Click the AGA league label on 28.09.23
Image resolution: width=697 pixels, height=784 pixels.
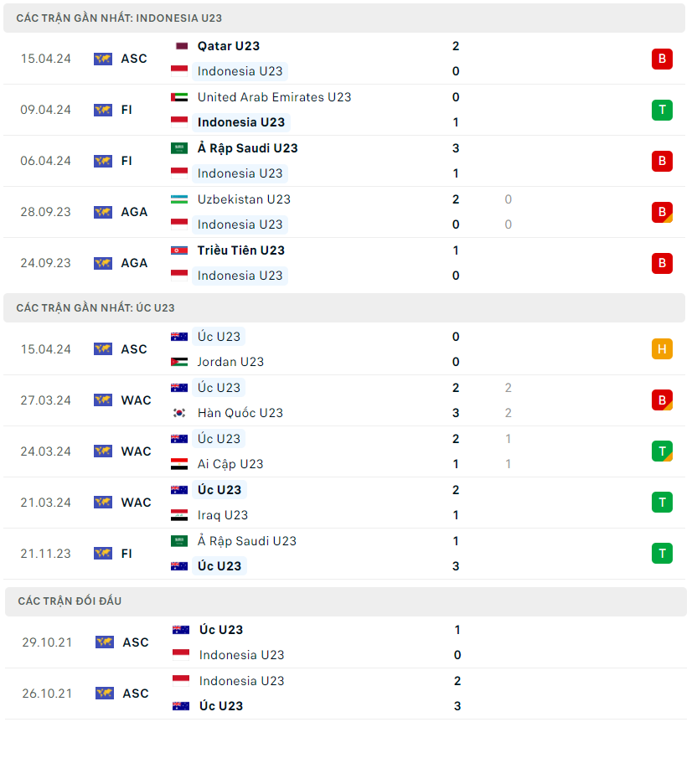pyautogui.click(x=134, y=212)
